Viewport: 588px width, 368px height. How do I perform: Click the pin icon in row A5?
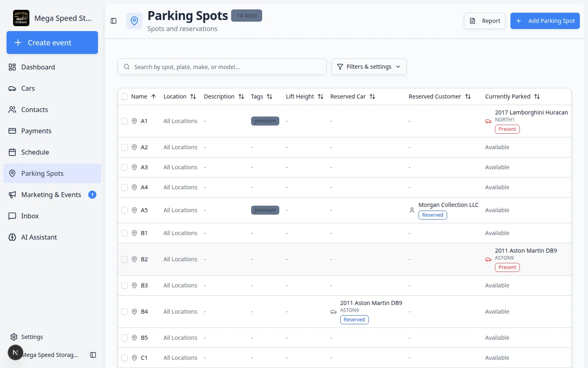pyautogui.click(x=134, y=210)
